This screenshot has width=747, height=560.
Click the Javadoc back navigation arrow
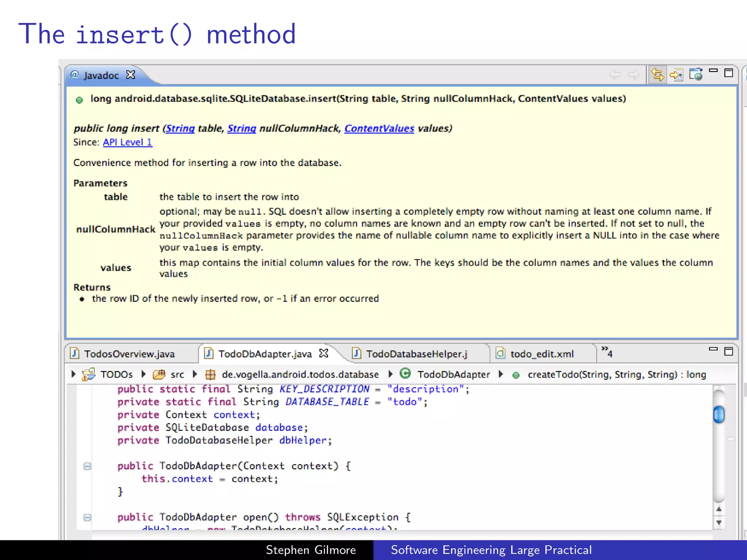(x=615, y=75)
